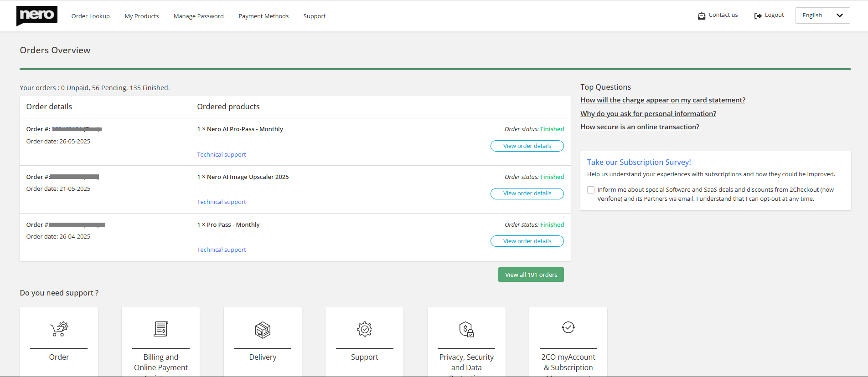Click the 'Do you need support ?' heading
This screenshot has height=377, width=868.
coord(59,293)
